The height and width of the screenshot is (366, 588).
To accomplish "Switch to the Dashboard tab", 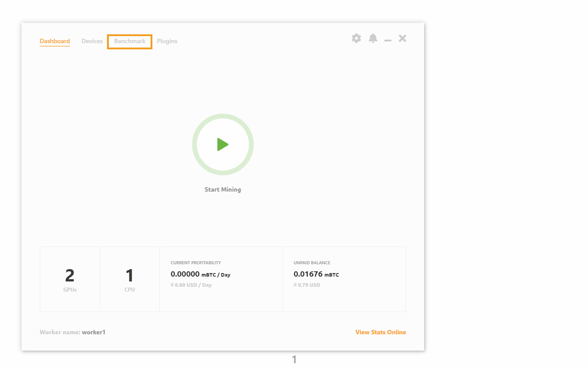I will coord(55,41).
